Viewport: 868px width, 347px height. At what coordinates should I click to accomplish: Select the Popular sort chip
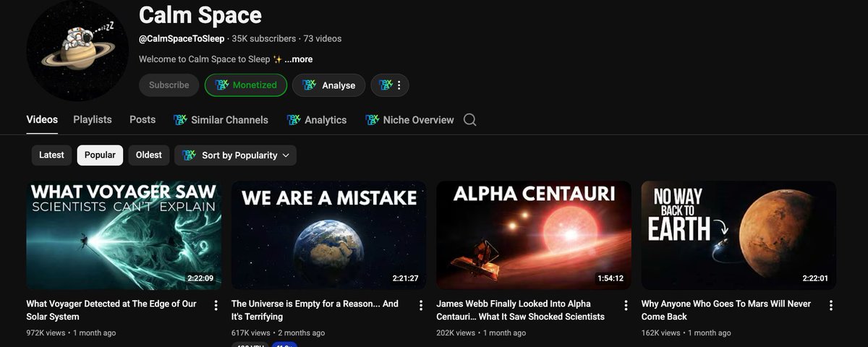tap(100, 155)
